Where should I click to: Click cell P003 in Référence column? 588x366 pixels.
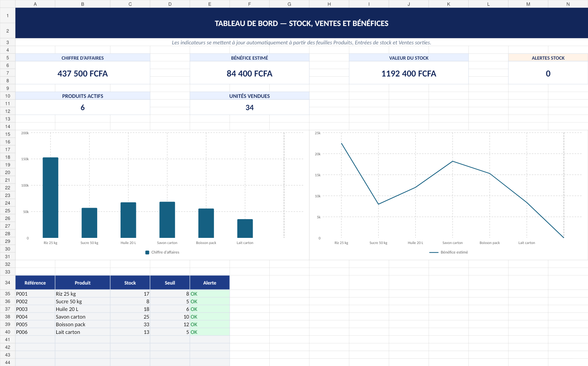[x=35, y=309]
